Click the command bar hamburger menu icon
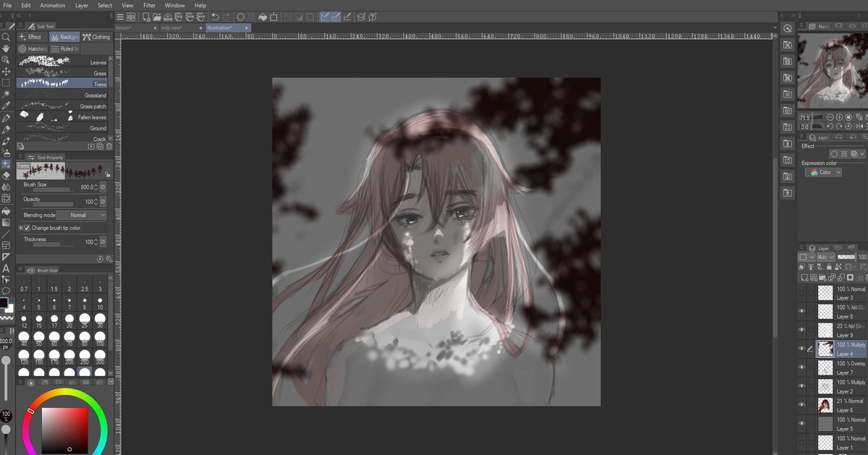 pyautogui.click(x=120, y=17)
